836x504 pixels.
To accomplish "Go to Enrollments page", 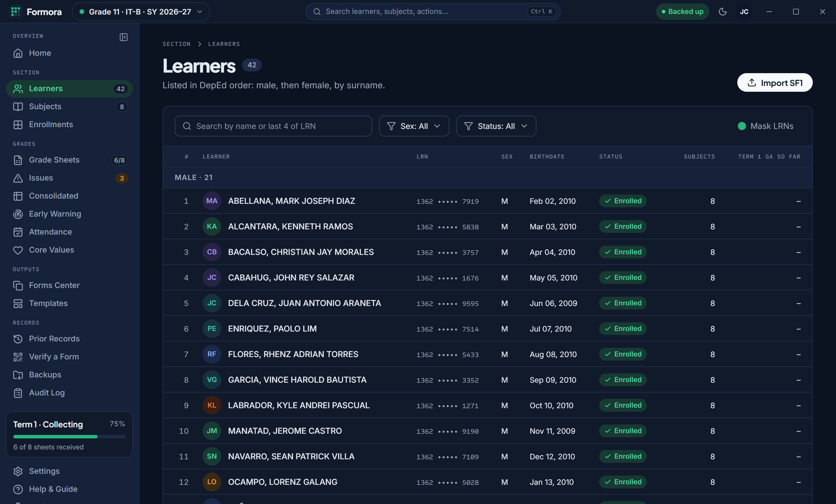I will [x=69, y=125].
